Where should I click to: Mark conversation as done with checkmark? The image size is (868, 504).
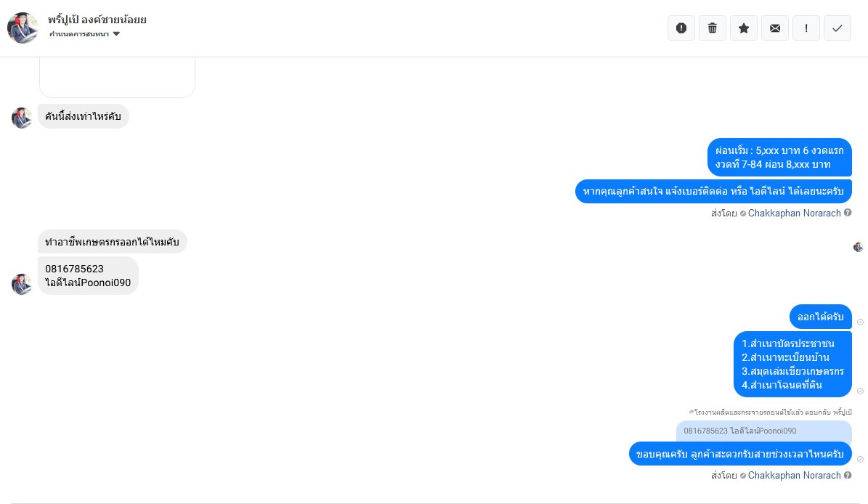pyautogui.click(x=837, y=28)
